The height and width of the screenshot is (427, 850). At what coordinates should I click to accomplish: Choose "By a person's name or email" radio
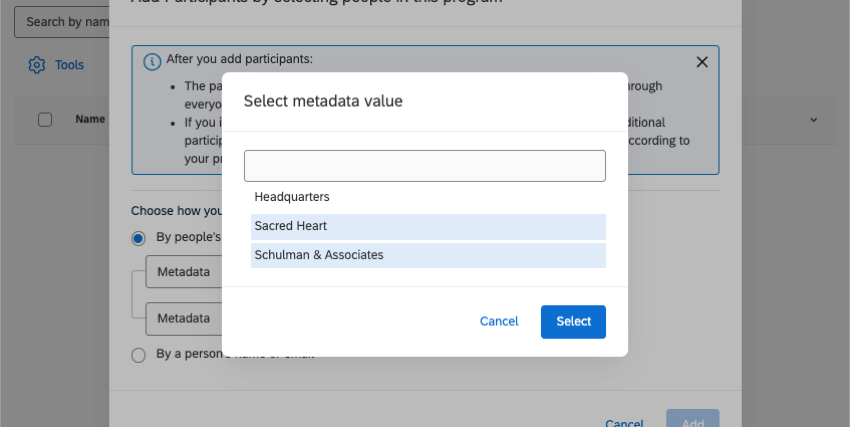[139, 354]
